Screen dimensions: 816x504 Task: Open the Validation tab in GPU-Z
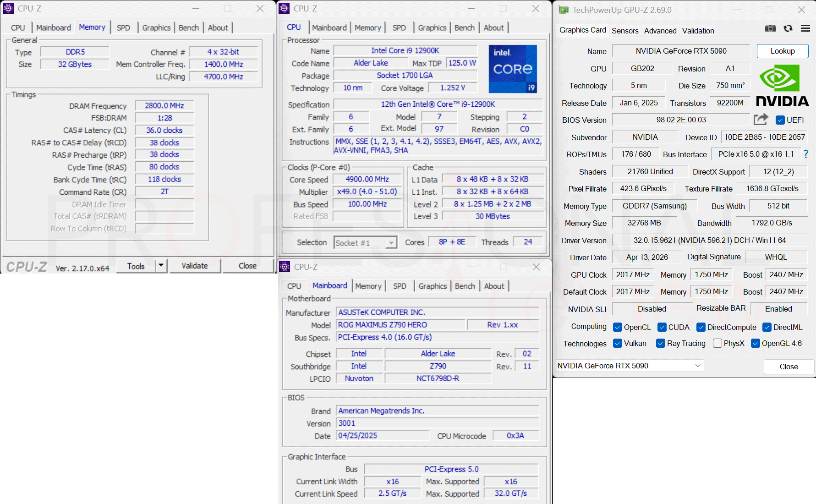pos(698,31)
